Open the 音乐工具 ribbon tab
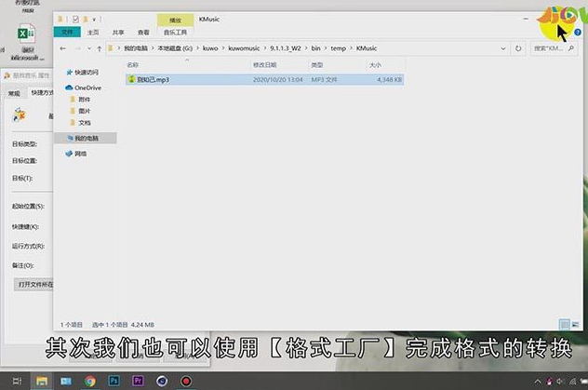Screen dimensions: 588x390 coord(175,33)
